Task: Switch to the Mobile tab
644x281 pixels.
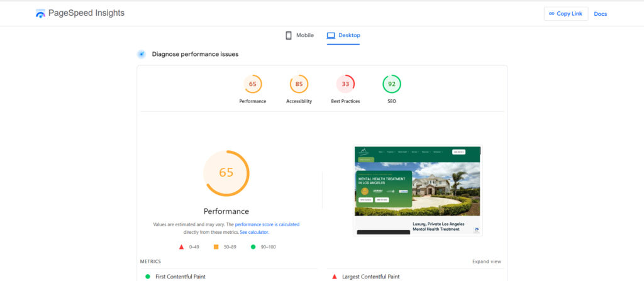Action: click(x=299, y=35)
